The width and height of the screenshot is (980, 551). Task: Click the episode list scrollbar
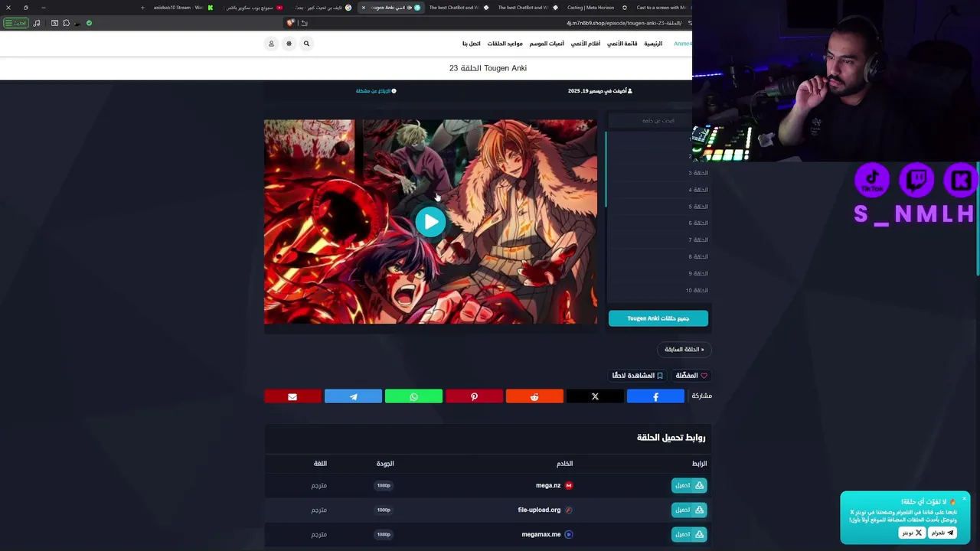pos(606,169)
